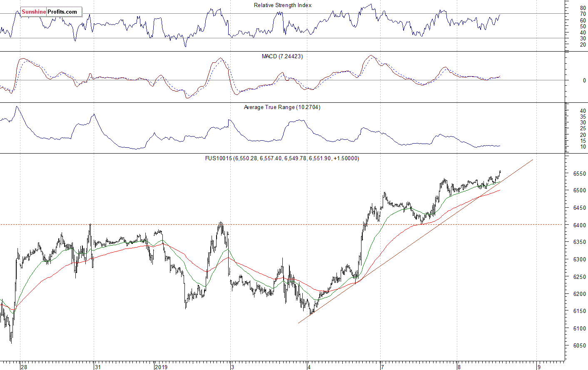Screen dimensions: 588x370
Task: Click the RSI 70 axis value
Action: 583,14
